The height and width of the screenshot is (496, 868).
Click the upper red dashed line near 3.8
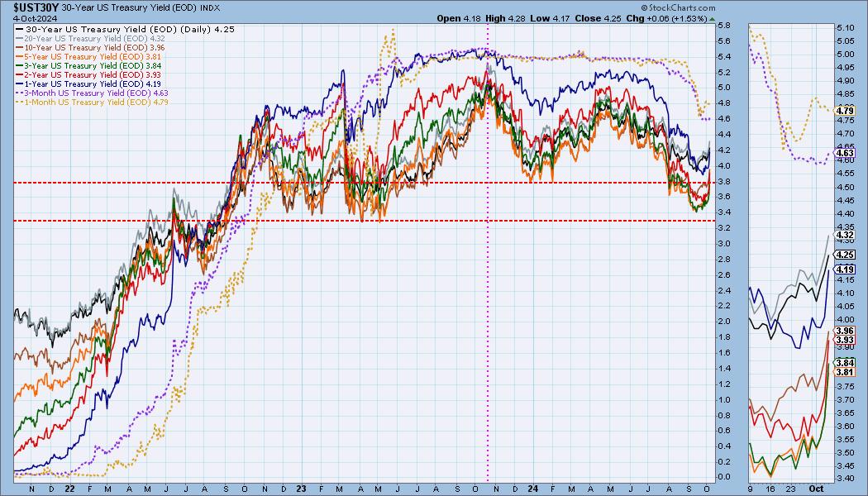coord(364,182)
